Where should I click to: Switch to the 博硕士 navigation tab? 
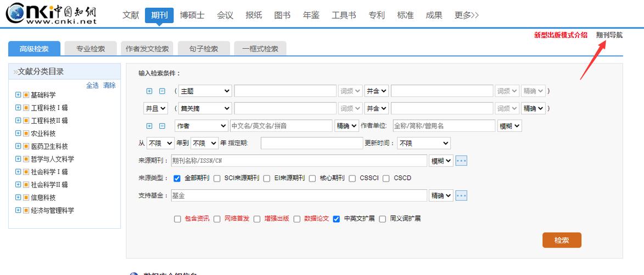coord(192,15)
